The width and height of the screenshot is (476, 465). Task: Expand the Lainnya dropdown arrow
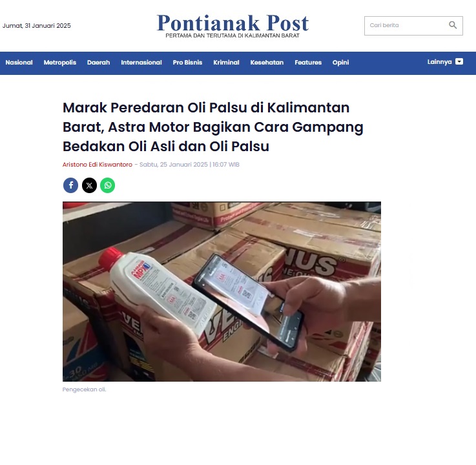click(459, 61)
